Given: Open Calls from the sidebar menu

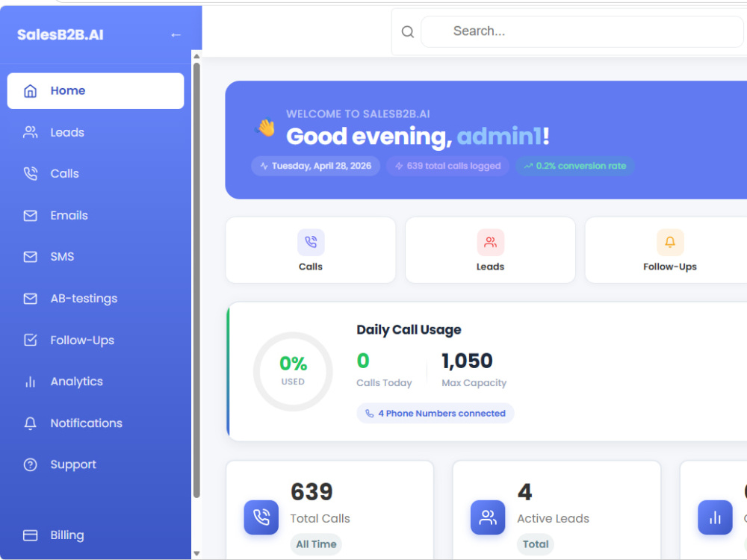Looking at the screenshot, I should click(96, 174).
